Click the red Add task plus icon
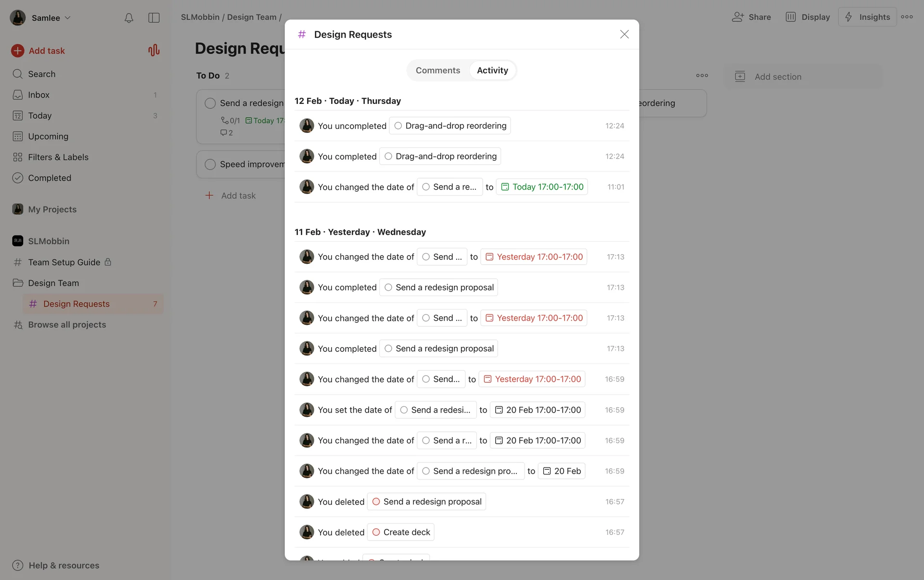Screen dimensions: 924x580 click(x=18, y=51)
